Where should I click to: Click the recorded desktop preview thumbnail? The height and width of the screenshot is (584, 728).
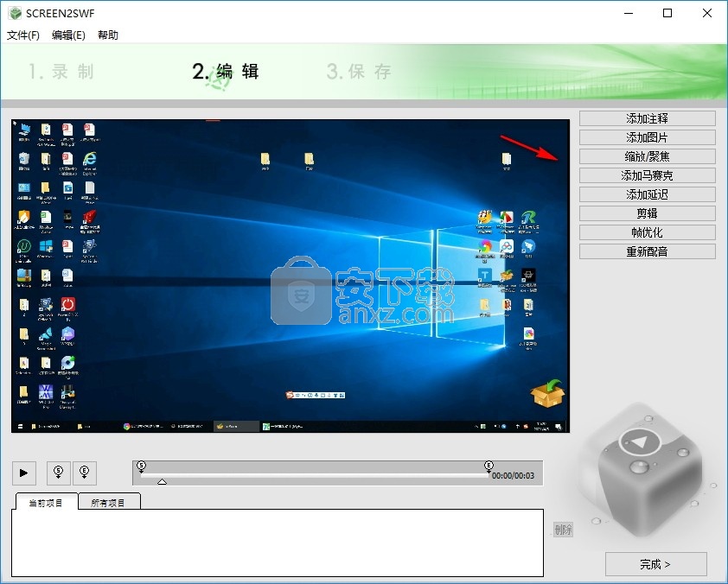291,276
